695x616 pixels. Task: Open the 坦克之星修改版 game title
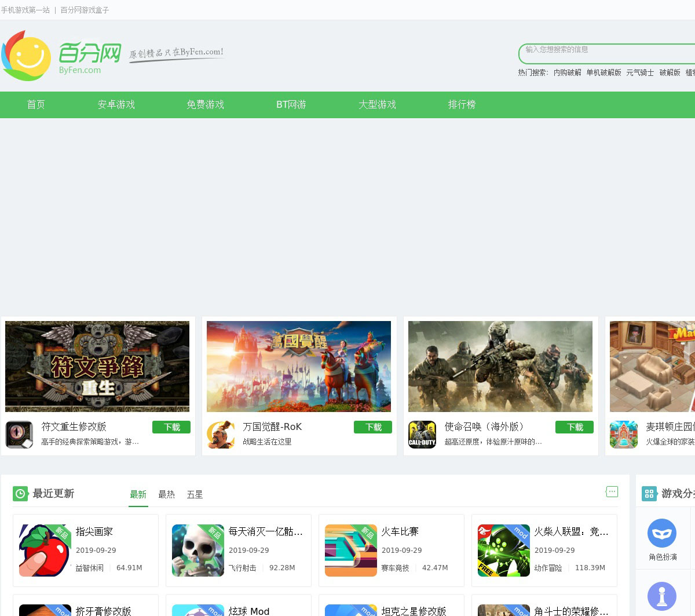pos(414,611)
